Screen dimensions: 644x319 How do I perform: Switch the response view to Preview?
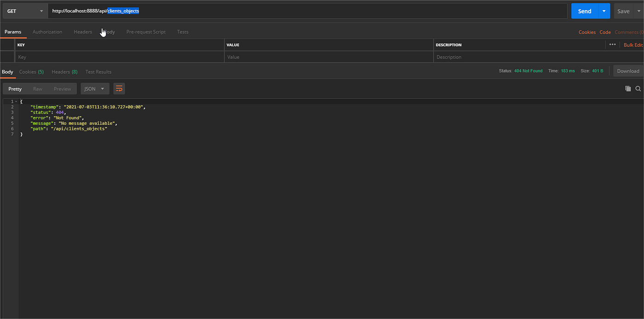pos(62,88)
